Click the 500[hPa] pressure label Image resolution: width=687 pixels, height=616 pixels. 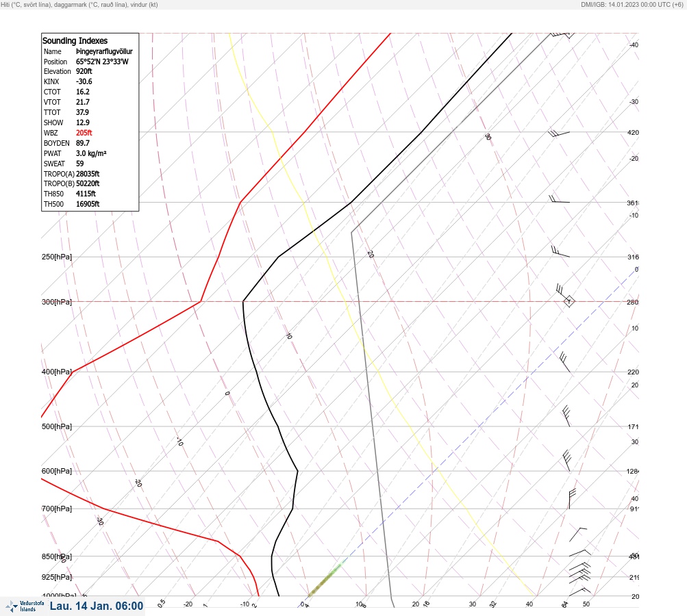pyautogui.click(x=57, y=426)
